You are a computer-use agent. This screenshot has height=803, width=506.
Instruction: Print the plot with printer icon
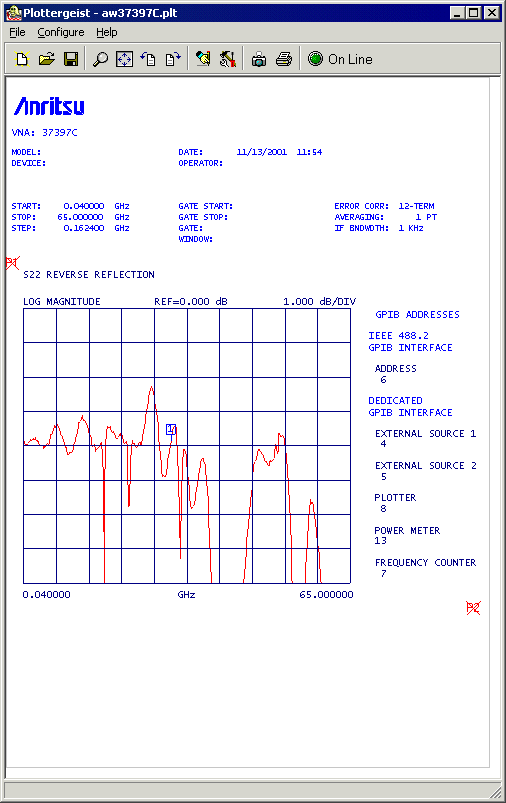click(x=284, y=59)
